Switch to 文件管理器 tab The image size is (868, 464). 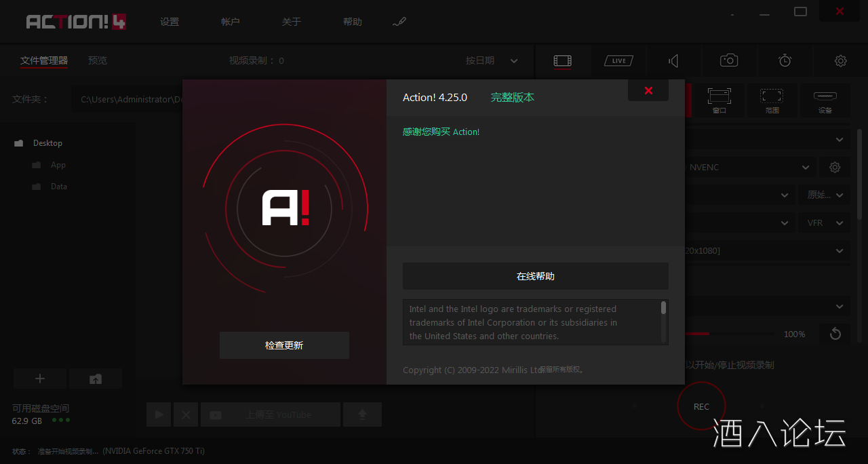pos(44,60)
